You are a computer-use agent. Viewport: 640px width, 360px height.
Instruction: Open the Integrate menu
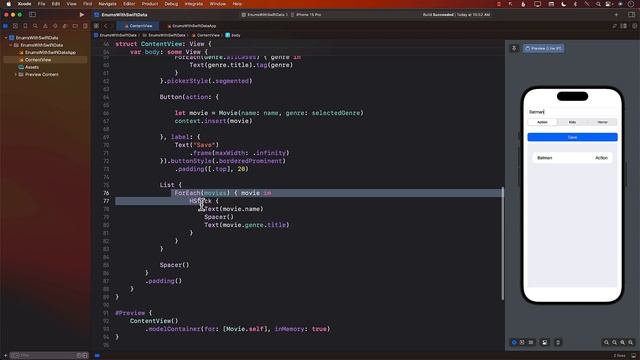[193, 4]
